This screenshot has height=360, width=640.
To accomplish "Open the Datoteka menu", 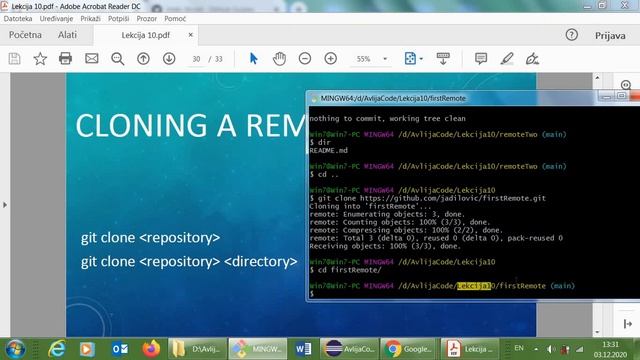I will click(18, 19).
